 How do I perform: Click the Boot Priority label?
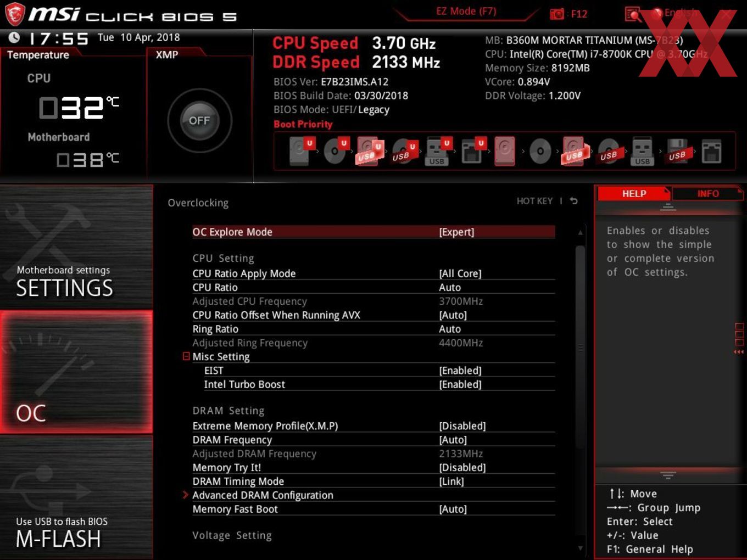303,124
